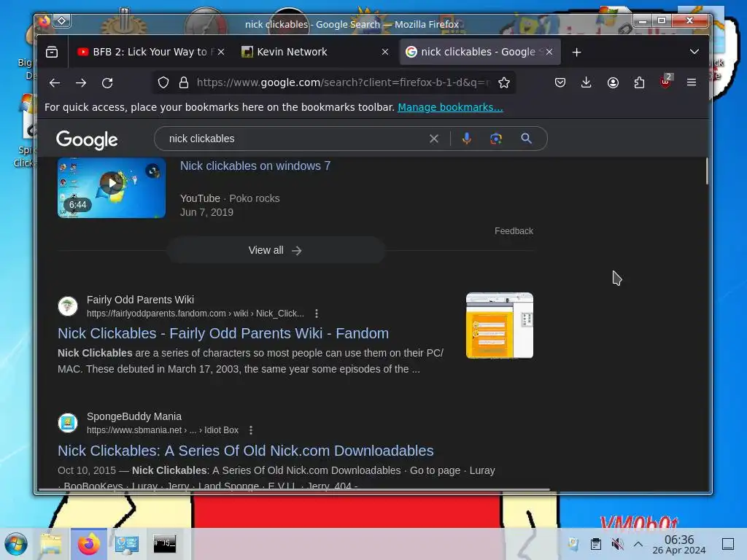Screen dimensions: 747x560
Task: Focus the Firefox URL address bar
Action: (x=343, y=83)
